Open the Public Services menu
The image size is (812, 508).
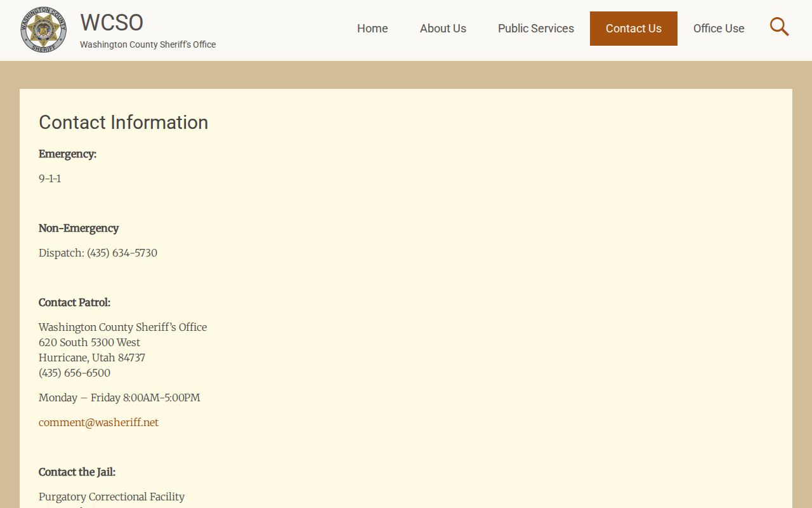(536, 29)
